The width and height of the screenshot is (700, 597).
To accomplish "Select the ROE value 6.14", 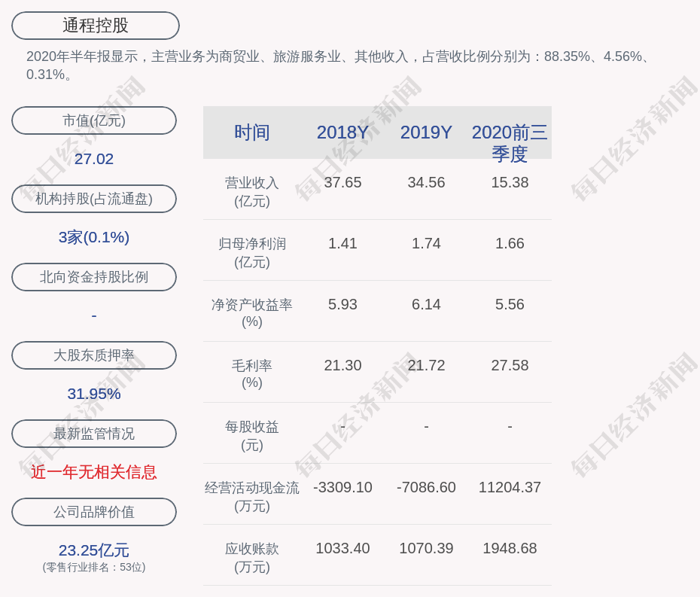I will point(426,305).
